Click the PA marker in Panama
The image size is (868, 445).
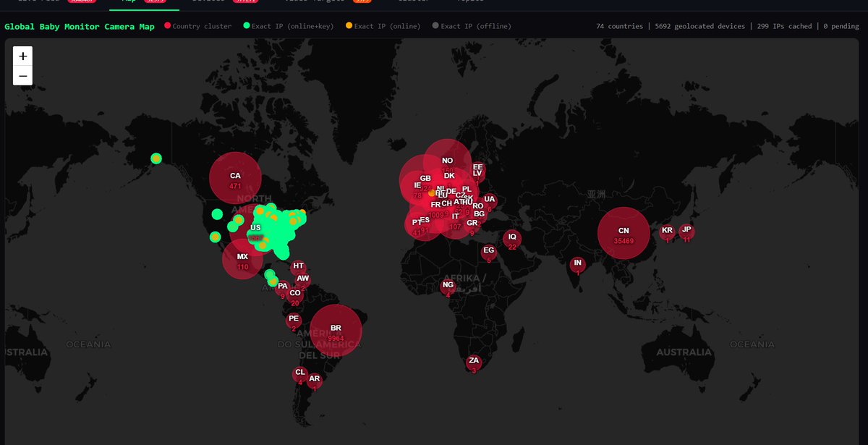[x=282, y=288]
